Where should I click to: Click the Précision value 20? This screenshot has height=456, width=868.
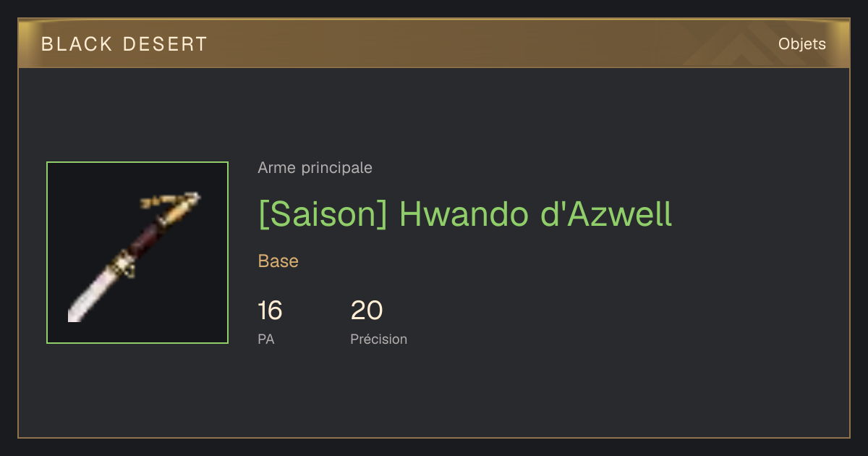pyautogui.click(x=367, y=311)
